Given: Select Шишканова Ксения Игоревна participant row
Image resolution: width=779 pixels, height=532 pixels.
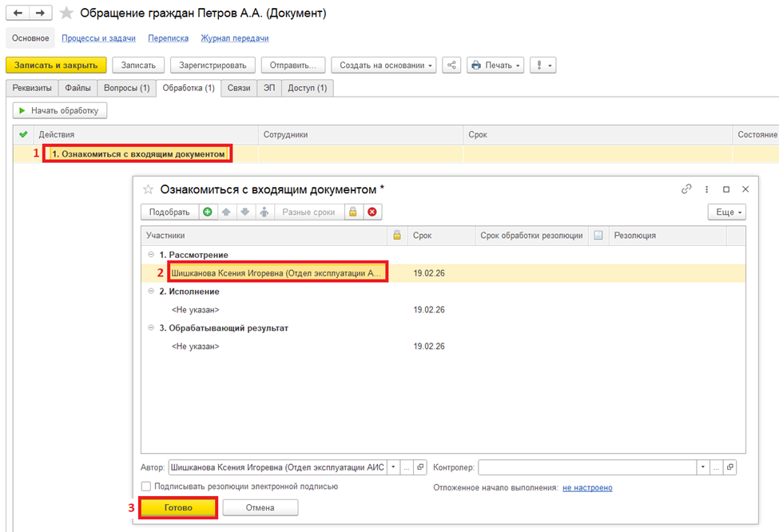Looking at the screenshot, I should (x=276, y=273).
